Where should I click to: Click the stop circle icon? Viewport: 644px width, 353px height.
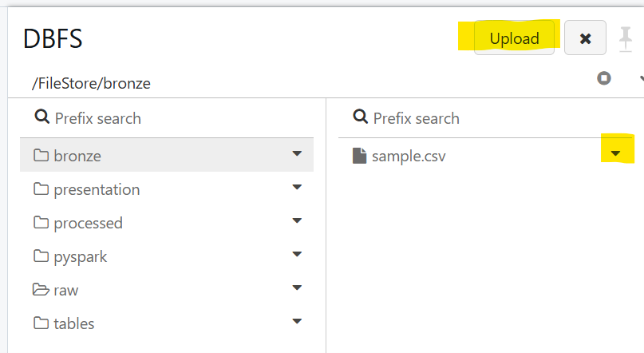pos(604,78)
